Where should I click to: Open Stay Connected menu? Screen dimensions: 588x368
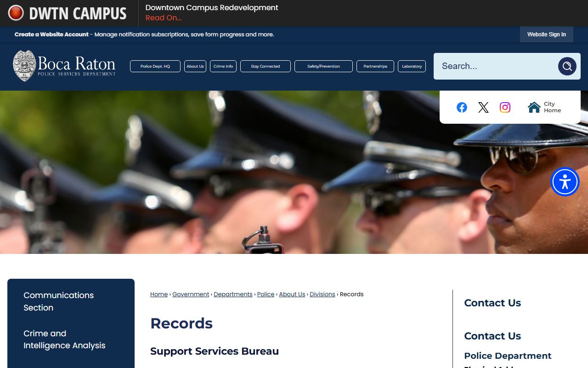coord(266,66)
